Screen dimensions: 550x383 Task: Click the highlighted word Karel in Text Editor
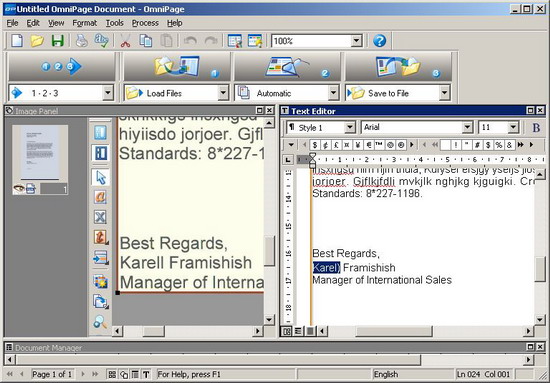point(326,268)
